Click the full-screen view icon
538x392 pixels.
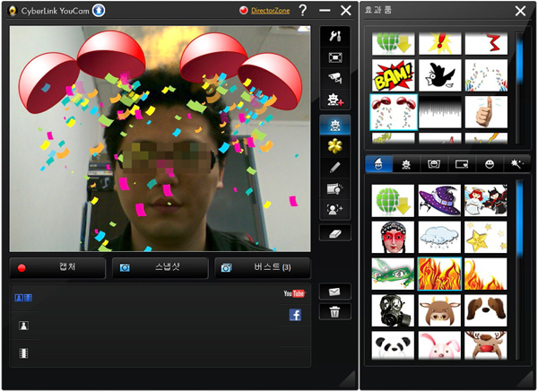[x=334, y=57]
